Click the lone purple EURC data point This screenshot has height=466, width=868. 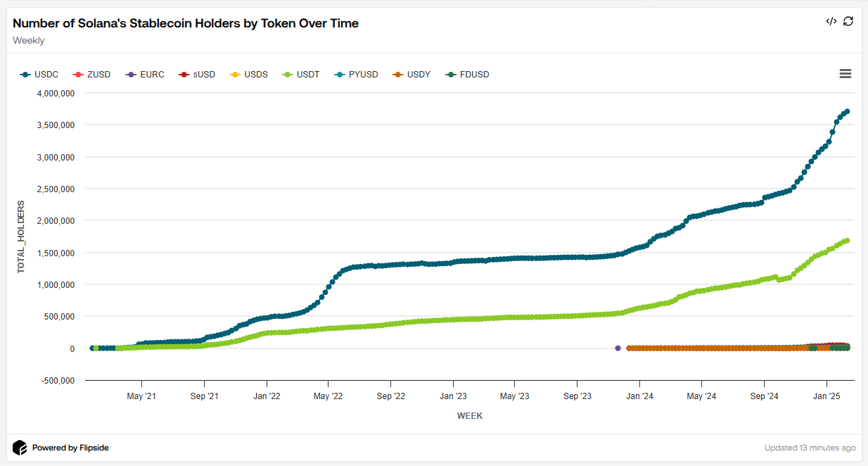pos(618,348)
